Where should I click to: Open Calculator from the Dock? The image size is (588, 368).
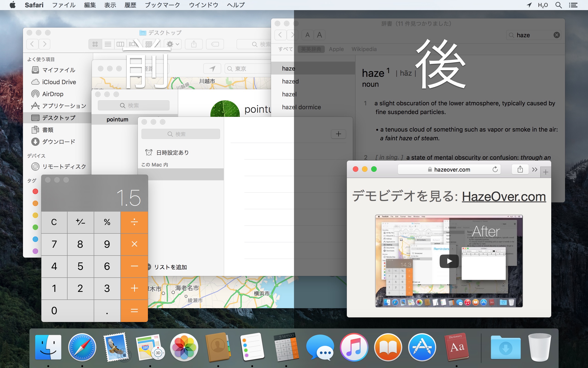[x=286, y=347]
